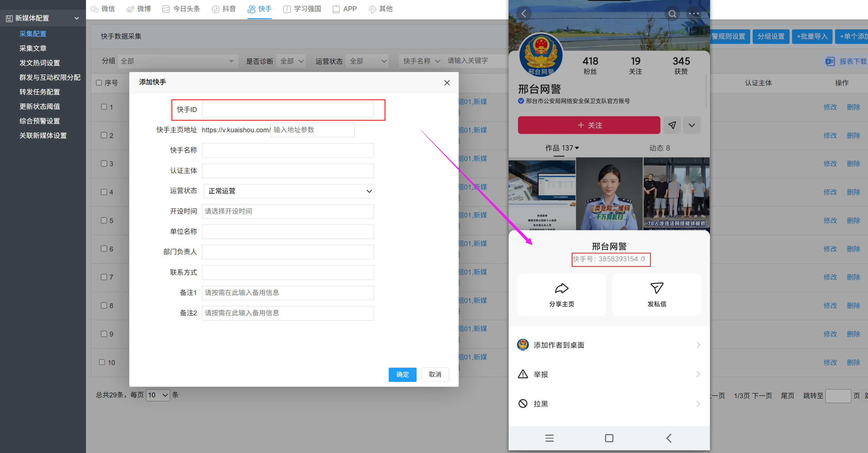Click the 跳转至 page number input
The image size is (868, 453).
838,396
